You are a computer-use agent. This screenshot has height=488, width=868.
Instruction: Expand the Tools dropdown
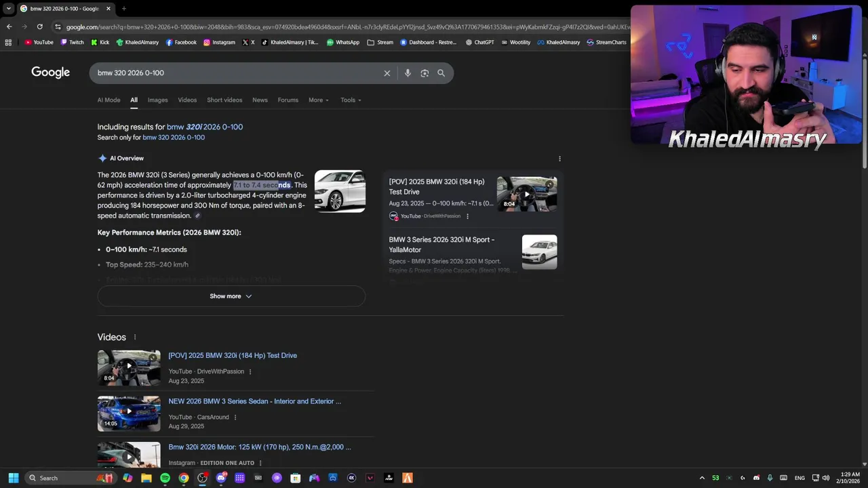click(351, 100)
